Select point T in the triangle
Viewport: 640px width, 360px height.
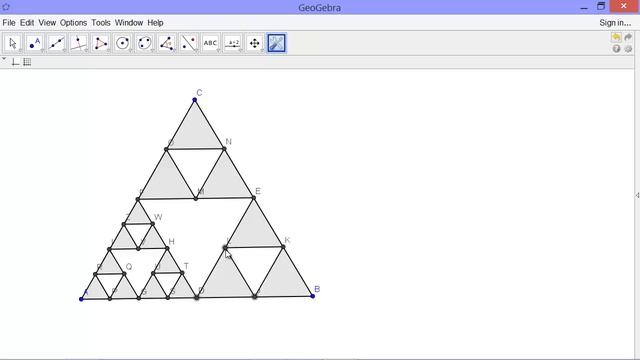point(182,273)
